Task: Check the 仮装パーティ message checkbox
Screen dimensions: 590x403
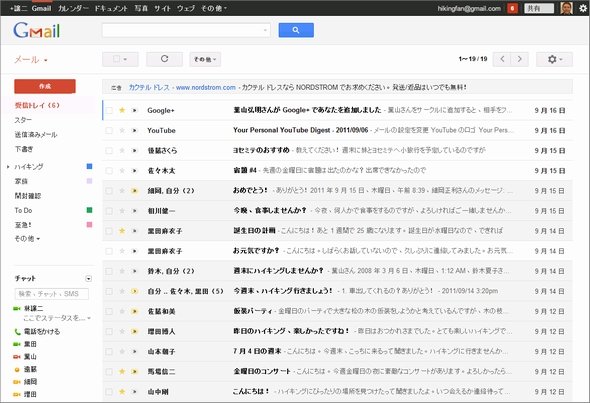Action: [x=109, y=312]
